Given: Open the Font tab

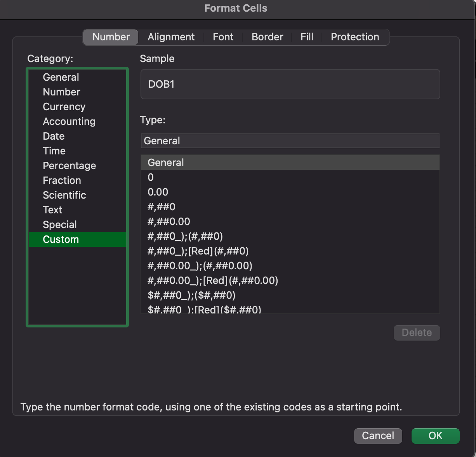Looking at the screenshot, I should [223, 37].
